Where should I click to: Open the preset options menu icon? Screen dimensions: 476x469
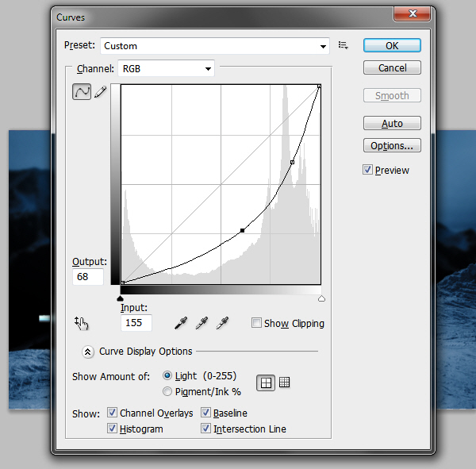[343, 45]
